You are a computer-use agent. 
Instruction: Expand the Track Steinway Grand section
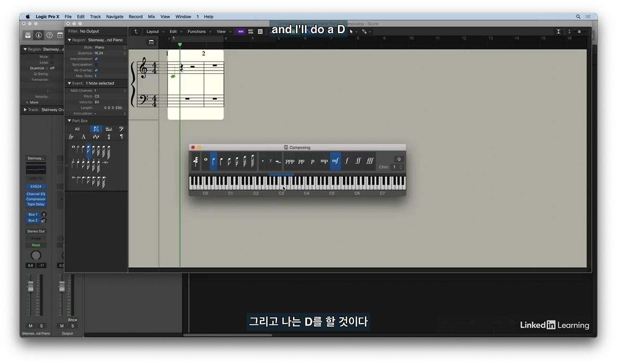click(x=25, y=110)
